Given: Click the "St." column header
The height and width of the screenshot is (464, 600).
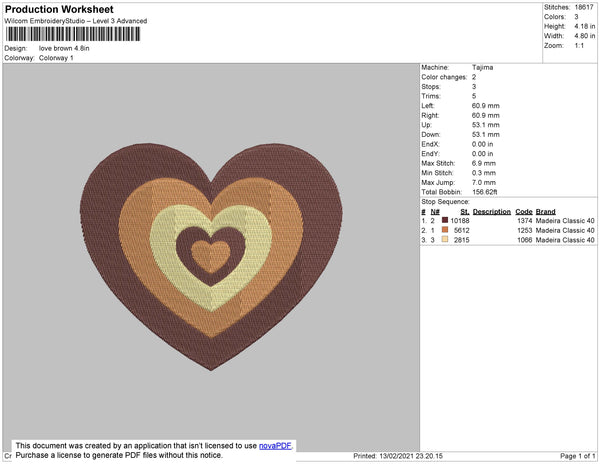Looking at the screenshot, I should tap(465, 212).
